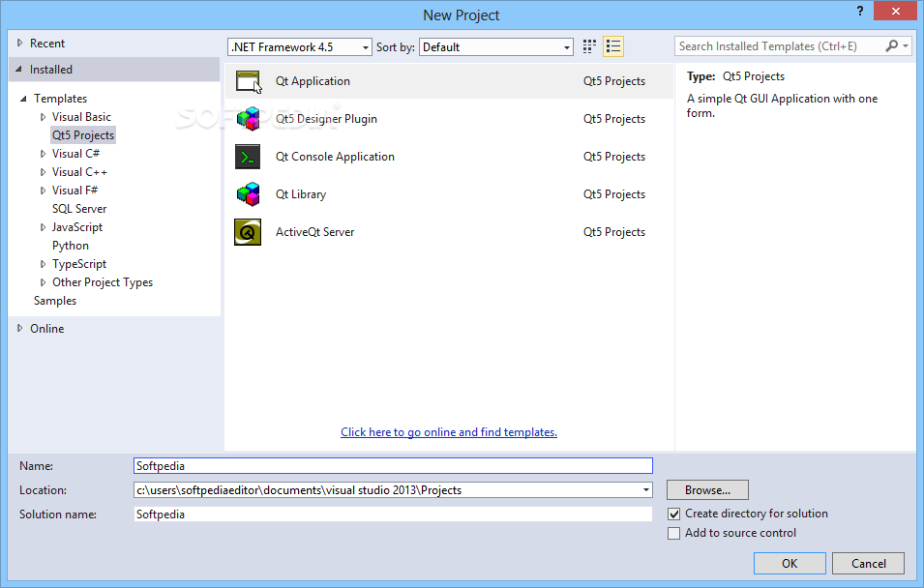This screenshot has height=588, width=924.
Task: Open the search options dropdown arrow
Action: pyautogui.click(x=906, y=46)
